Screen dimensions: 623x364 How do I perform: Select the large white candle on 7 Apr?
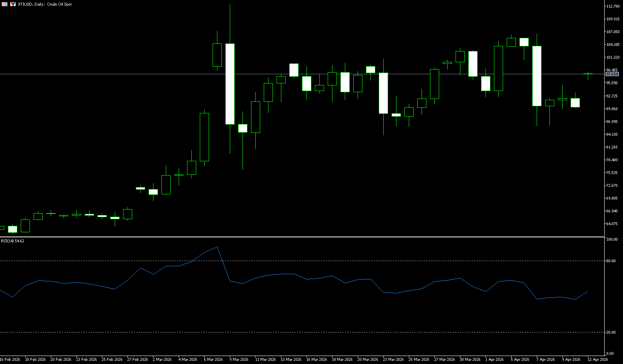(x=537, y=76)
